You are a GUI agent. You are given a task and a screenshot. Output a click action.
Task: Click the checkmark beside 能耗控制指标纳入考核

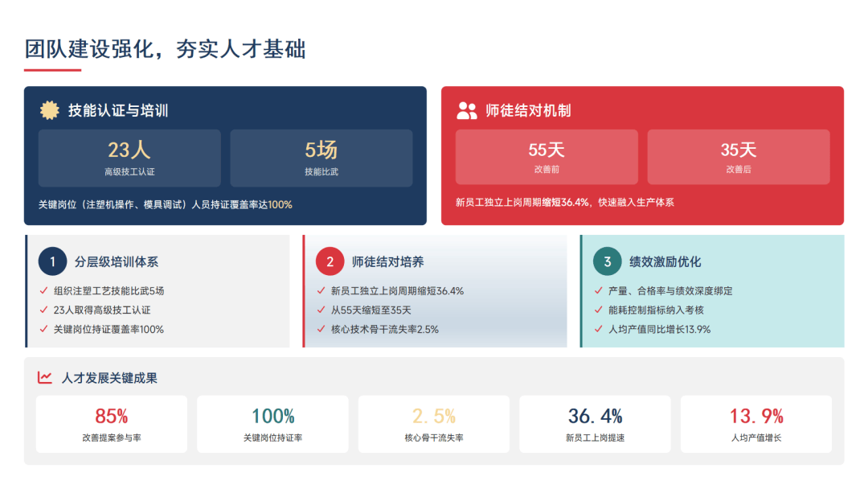click(598, 310)
